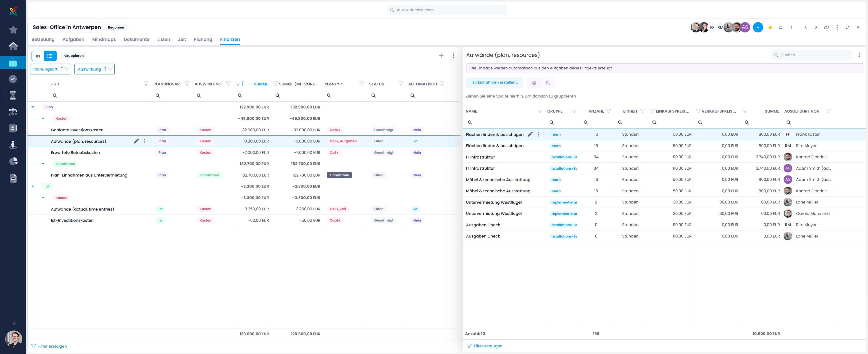Click the InLoox durchsuchen search field
The height and width of the screenshot is (354, 868).
pyautogui.click(x=447, y=10)
